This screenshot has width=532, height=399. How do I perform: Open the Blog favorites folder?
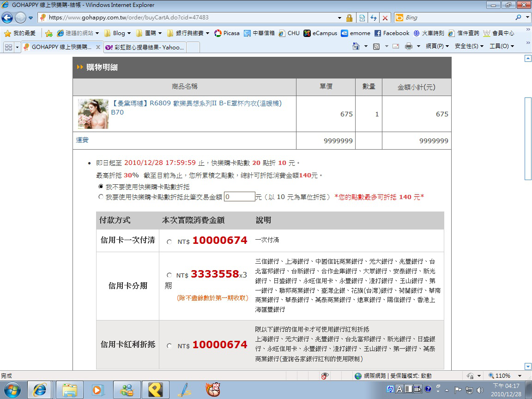click(x=117, y=33)
